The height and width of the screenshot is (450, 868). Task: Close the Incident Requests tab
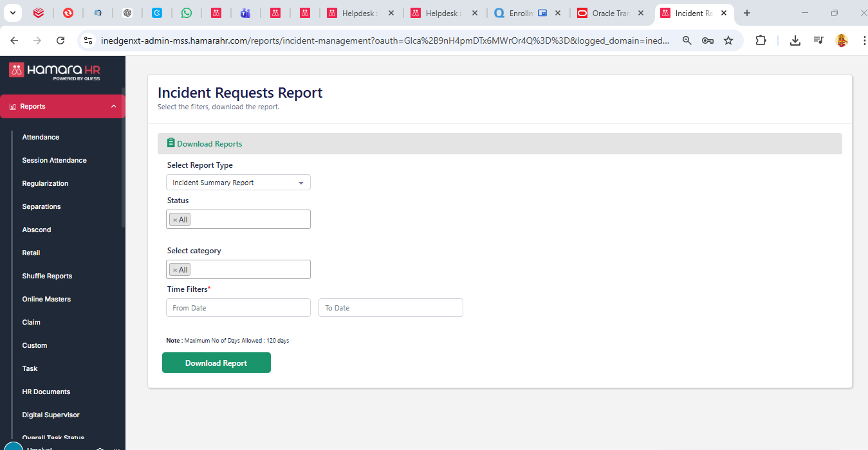(x=724, y=13)
